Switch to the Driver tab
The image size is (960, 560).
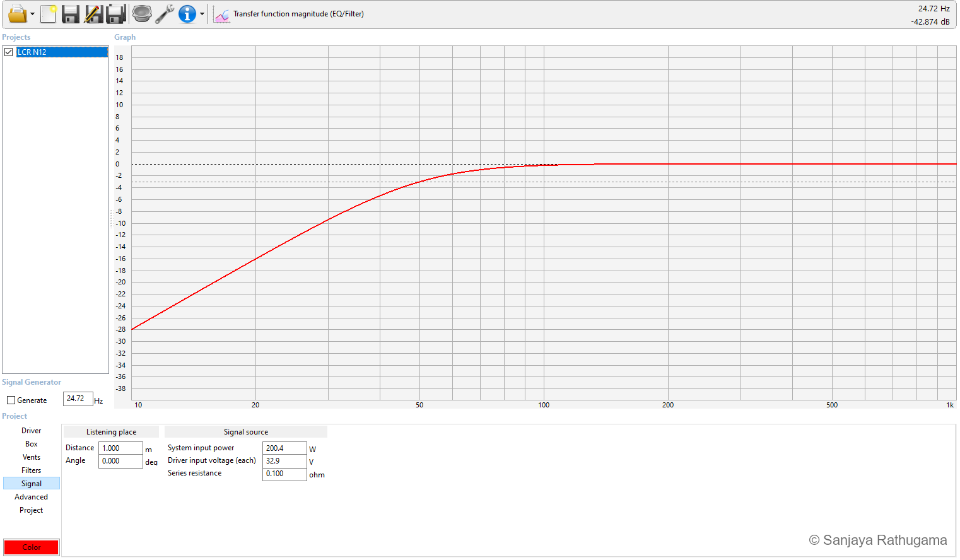coord(32,431)
